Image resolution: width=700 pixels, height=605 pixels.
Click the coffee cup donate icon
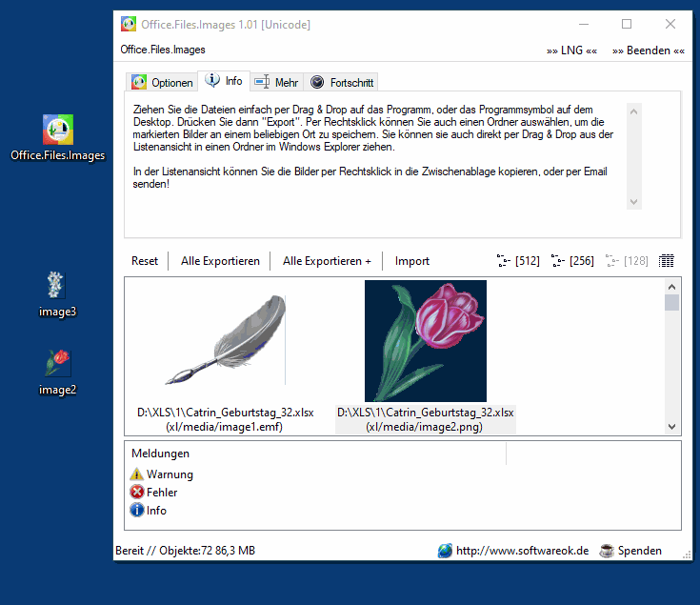tap(607, 551)
